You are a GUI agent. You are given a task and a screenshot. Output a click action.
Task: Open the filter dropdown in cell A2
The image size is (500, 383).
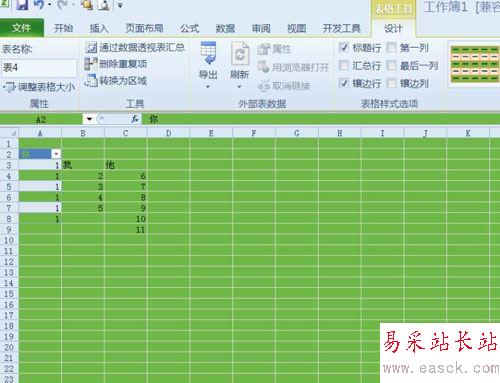(x=56, y=154)
